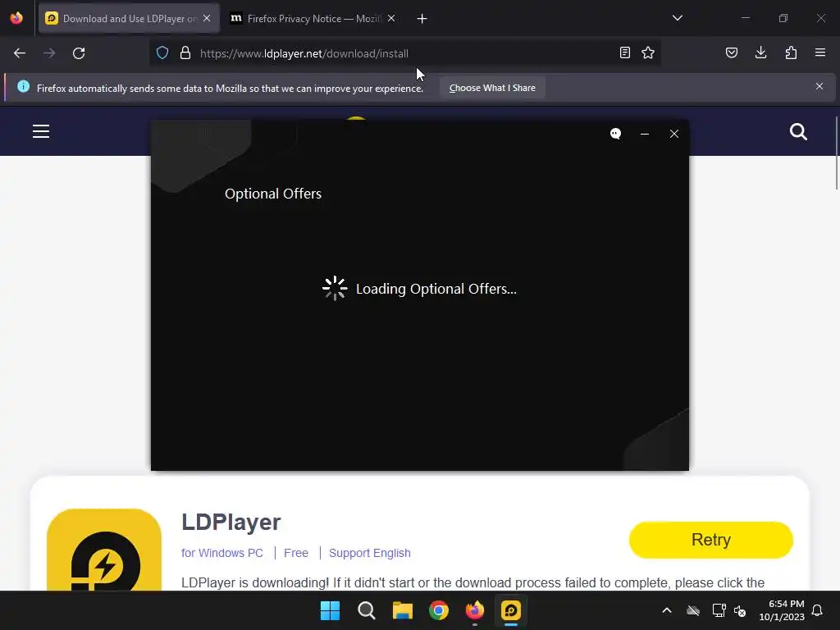
Task: Click the muted volume tray icon
Action: coord(740,610)
